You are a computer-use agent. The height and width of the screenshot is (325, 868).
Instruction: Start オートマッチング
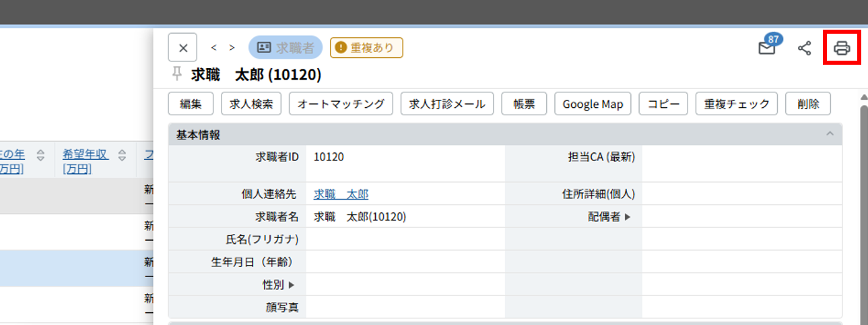(341, 104)
